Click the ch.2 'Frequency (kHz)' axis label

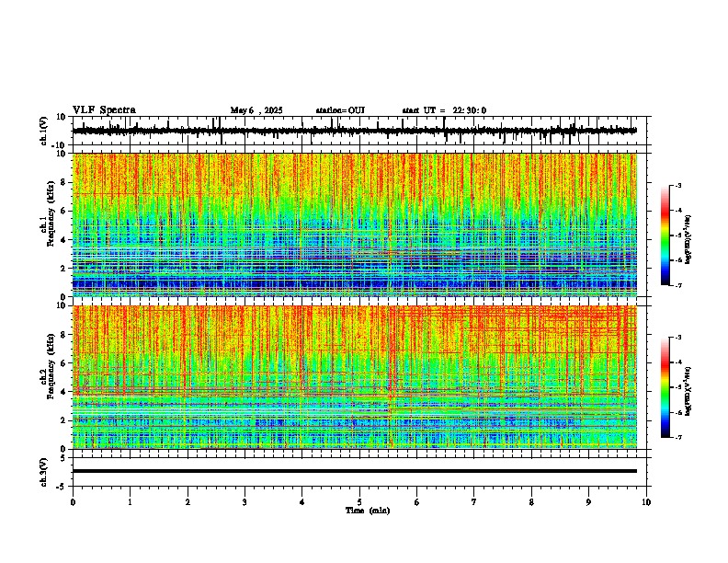tap(51, 367)
